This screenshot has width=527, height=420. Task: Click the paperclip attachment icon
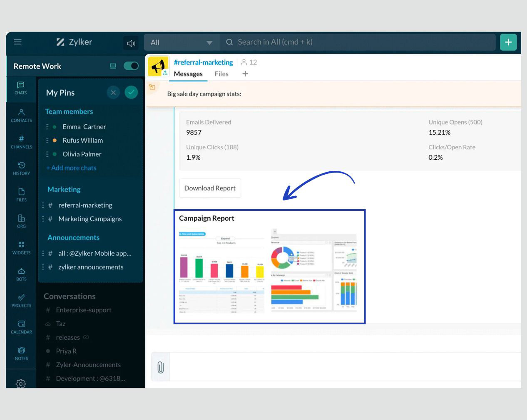pyautogui.click(x=161, y=367)
